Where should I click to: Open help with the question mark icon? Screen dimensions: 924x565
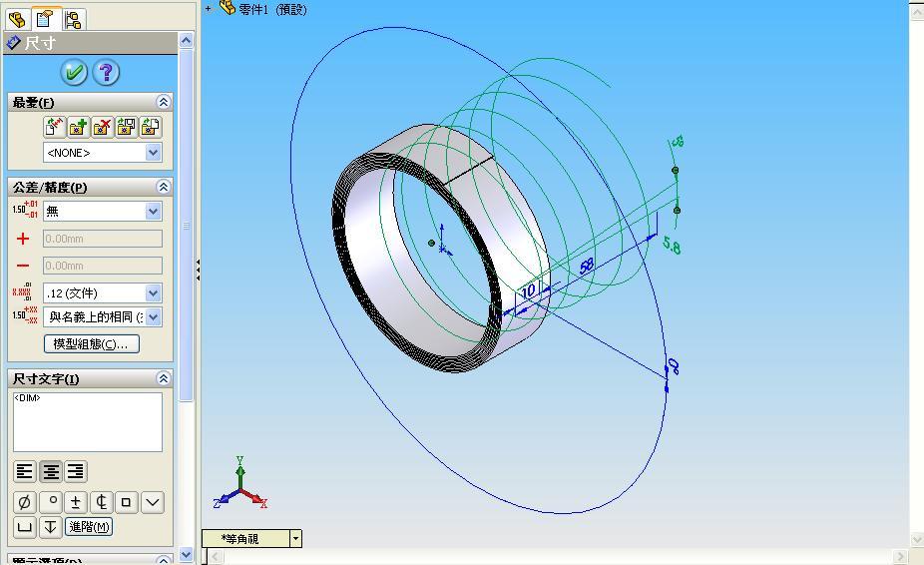106,73
